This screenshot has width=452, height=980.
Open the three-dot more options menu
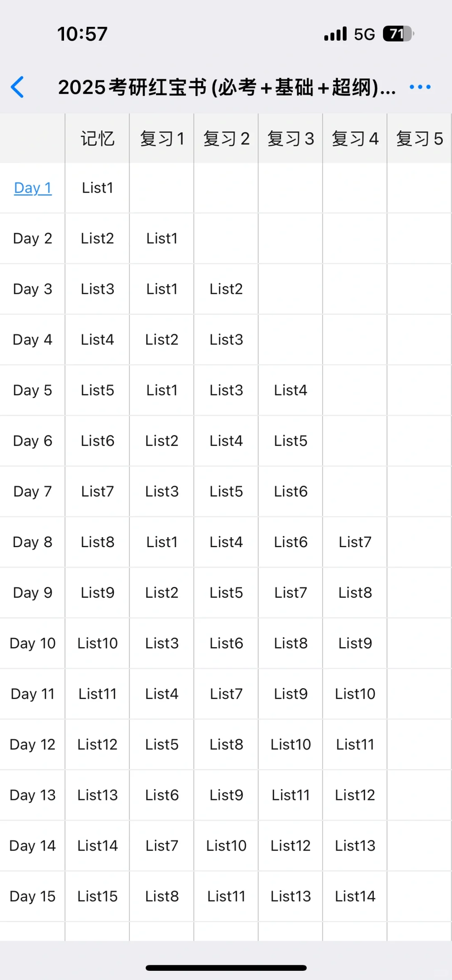click(x=420, y=87)
